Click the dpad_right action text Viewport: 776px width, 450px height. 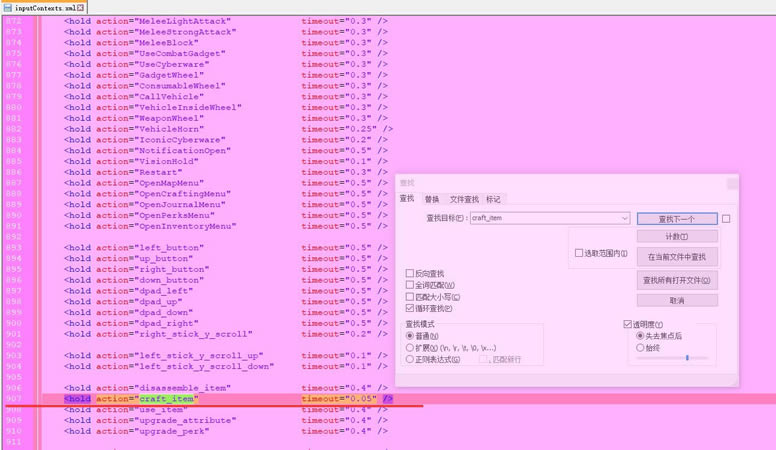click(x=166, y=323)
